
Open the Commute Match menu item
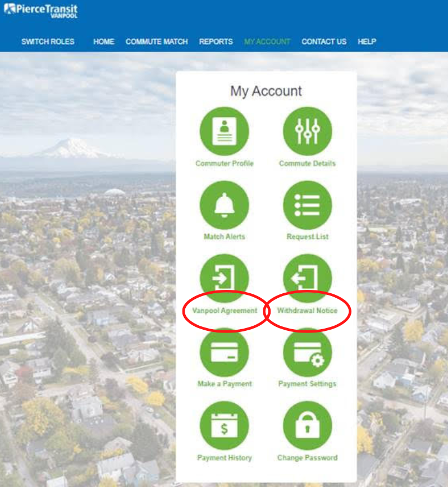tap(157, 42)
